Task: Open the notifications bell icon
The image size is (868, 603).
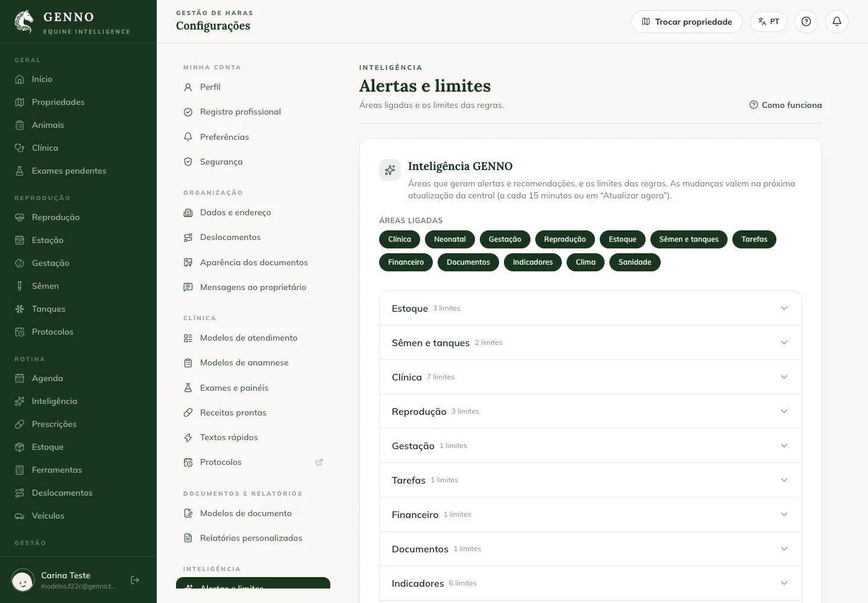Action: (837, 22)
